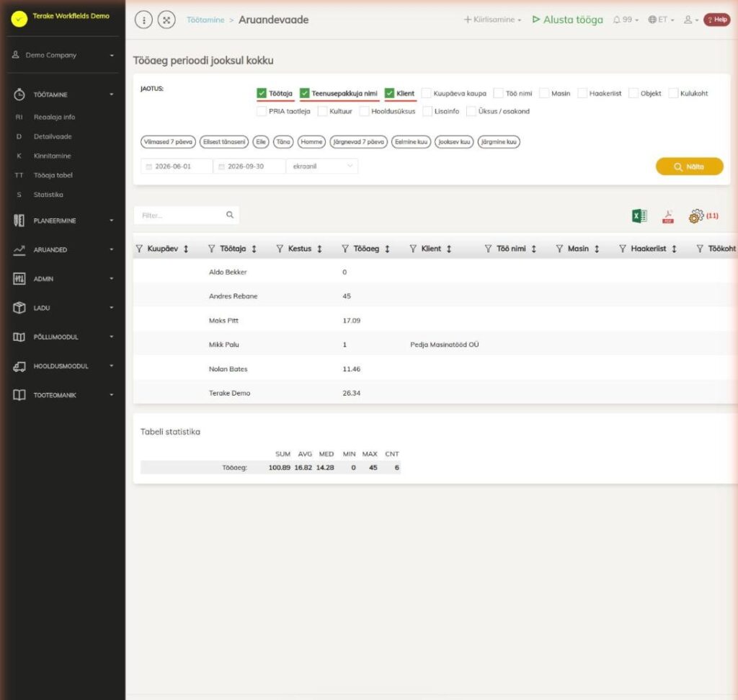
Task: Check the Kultuur grouping checkbox
Action: tap(322, 111)
